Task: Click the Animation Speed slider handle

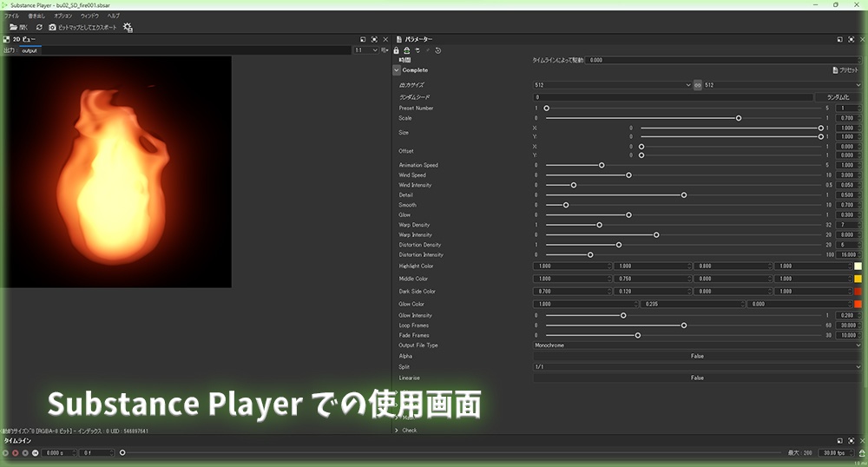Action: coord(602,166)
